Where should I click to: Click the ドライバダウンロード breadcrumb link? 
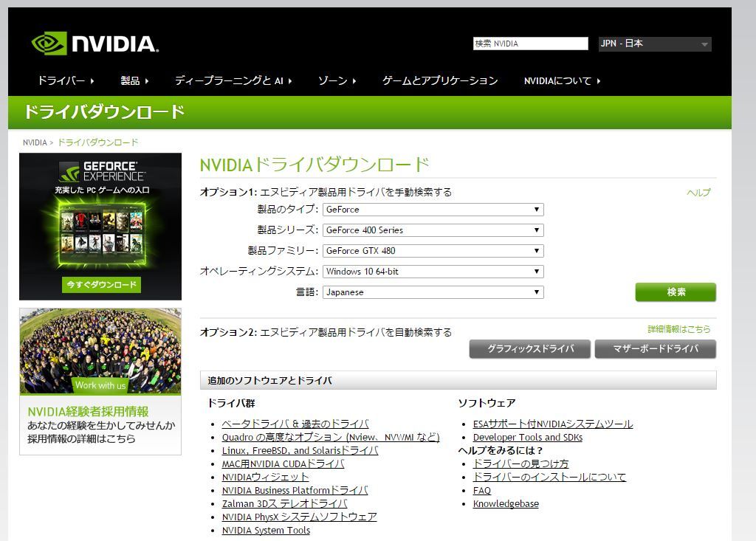point(98,142)
